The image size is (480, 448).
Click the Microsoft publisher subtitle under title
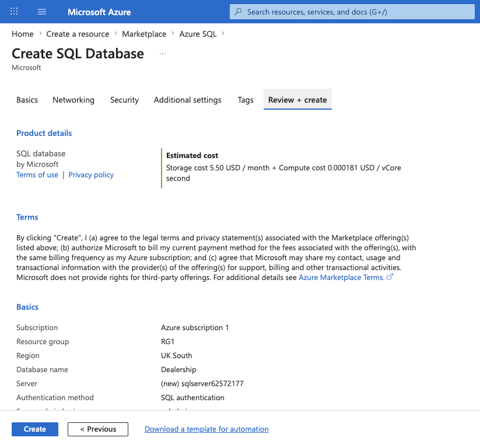tap(26, 68)
